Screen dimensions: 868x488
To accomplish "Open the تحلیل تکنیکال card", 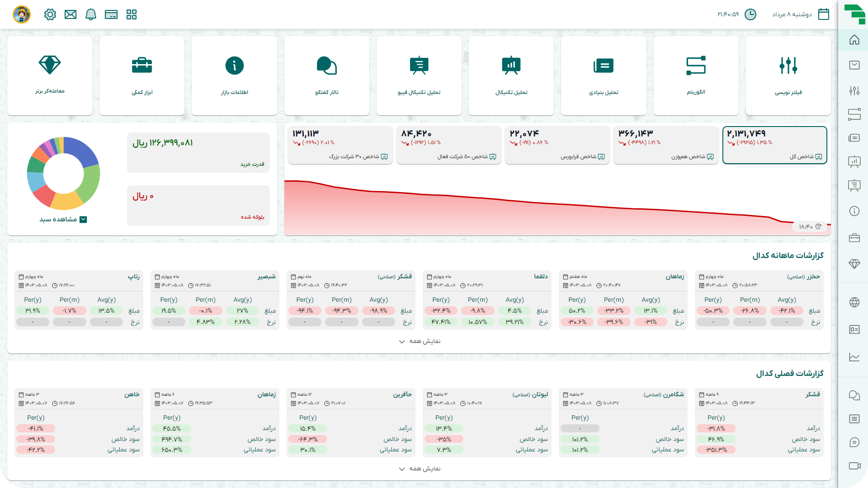I will coord(511,75).
